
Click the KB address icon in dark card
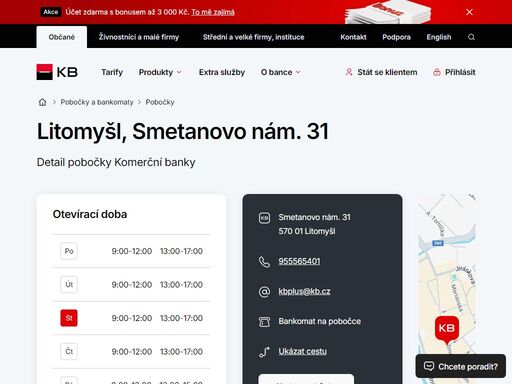click(x=264, y=218)
